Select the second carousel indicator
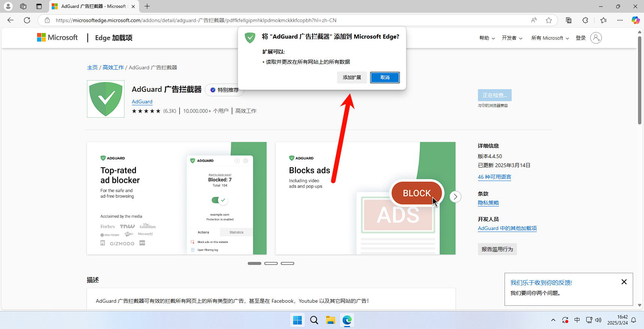The width and height of the screenshot is (644, 329). (271, 263)
